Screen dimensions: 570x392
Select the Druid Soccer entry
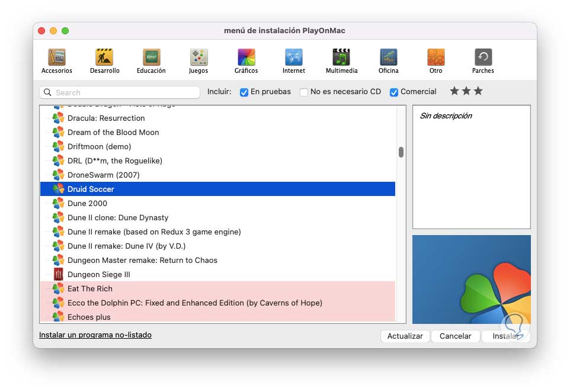point(217,189)
